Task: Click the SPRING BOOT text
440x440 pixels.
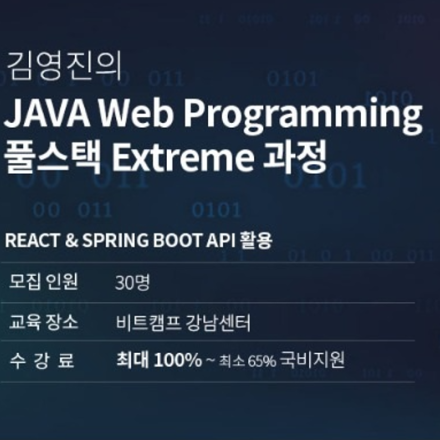Action: [x=143, y=240]
